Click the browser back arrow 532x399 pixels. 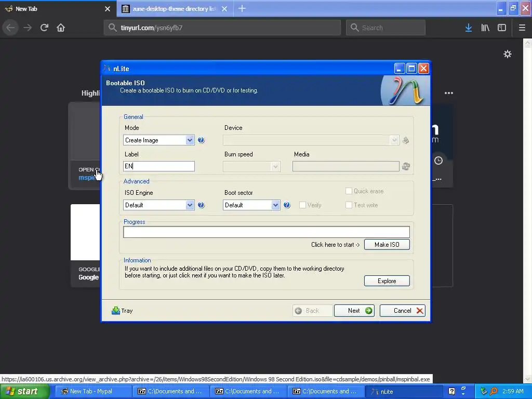point(10,28)
